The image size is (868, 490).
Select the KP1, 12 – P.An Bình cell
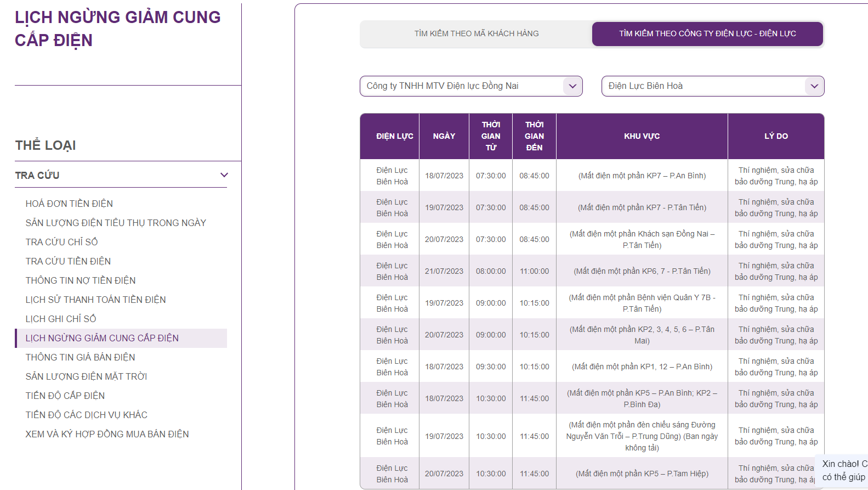(x=642, y=367)
